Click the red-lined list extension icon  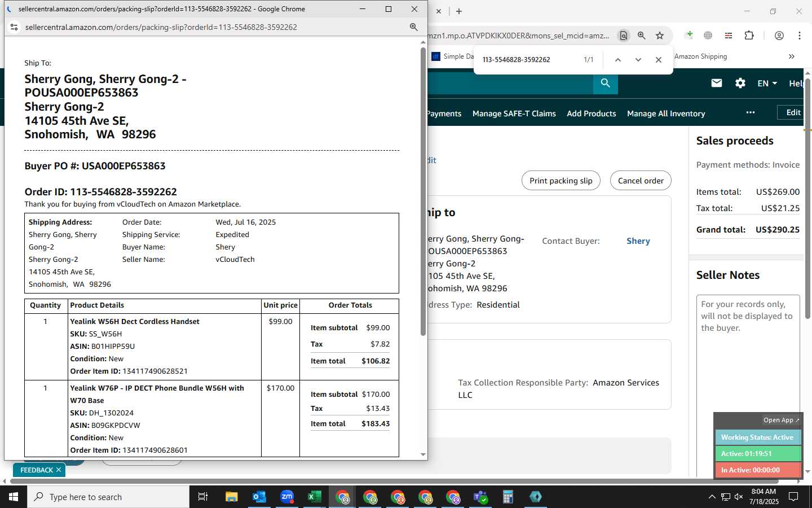click(x=729, y=36)
